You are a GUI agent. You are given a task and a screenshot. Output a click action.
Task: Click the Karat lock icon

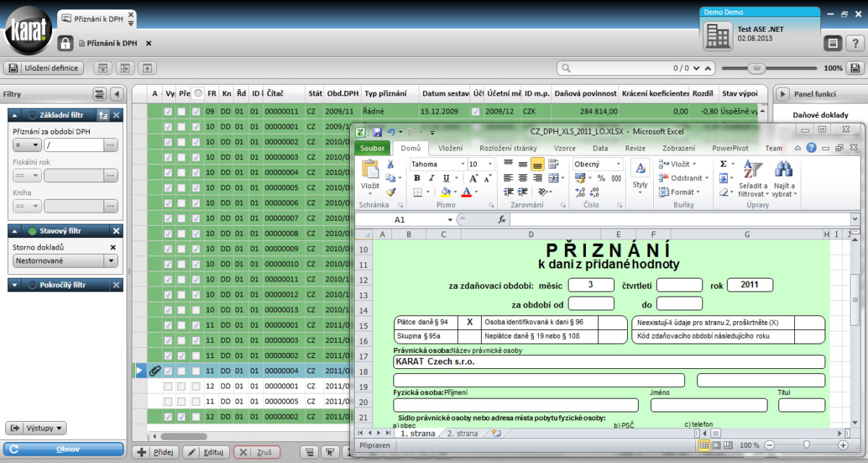(x=65, y=43)
